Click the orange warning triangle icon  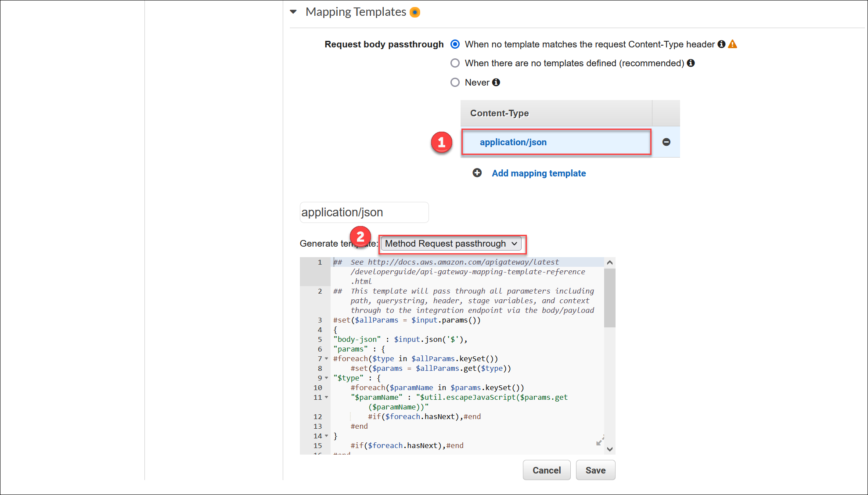pyautogui.click(x=732, y=44)
